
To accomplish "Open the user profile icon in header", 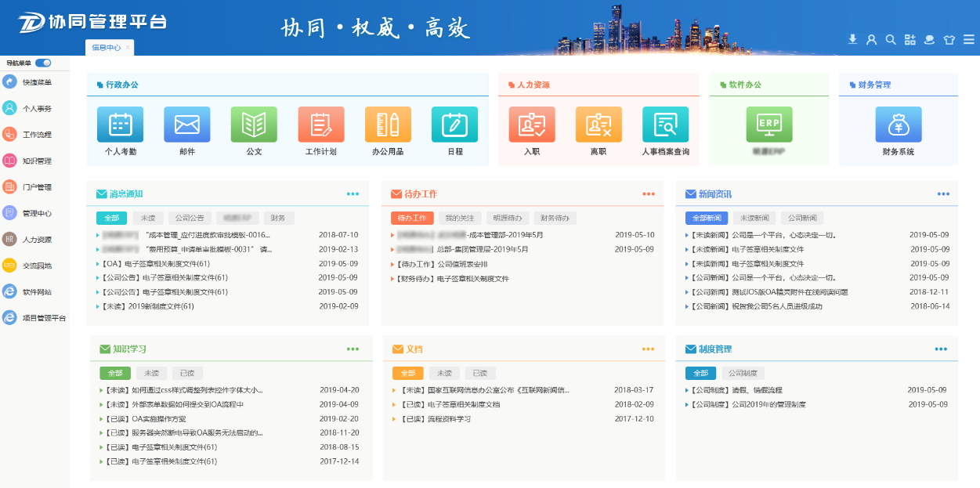I will coord(871,39).
